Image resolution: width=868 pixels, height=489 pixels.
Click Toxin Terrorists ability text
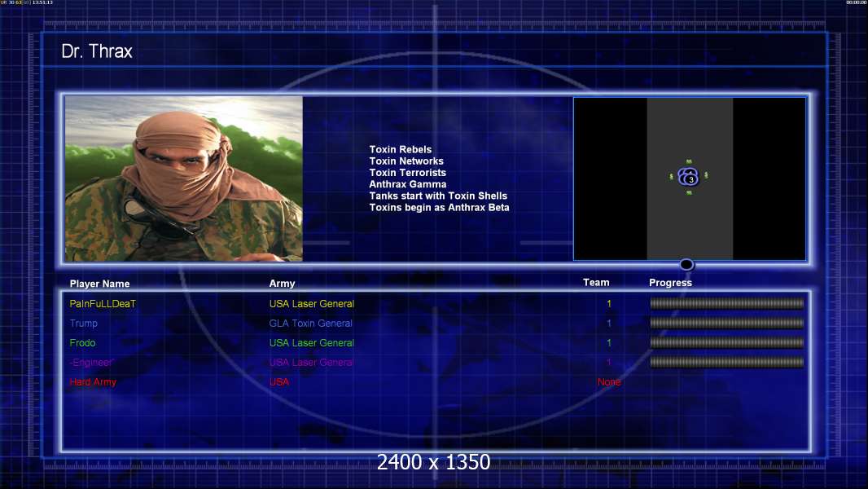click(x=407, y=173)
